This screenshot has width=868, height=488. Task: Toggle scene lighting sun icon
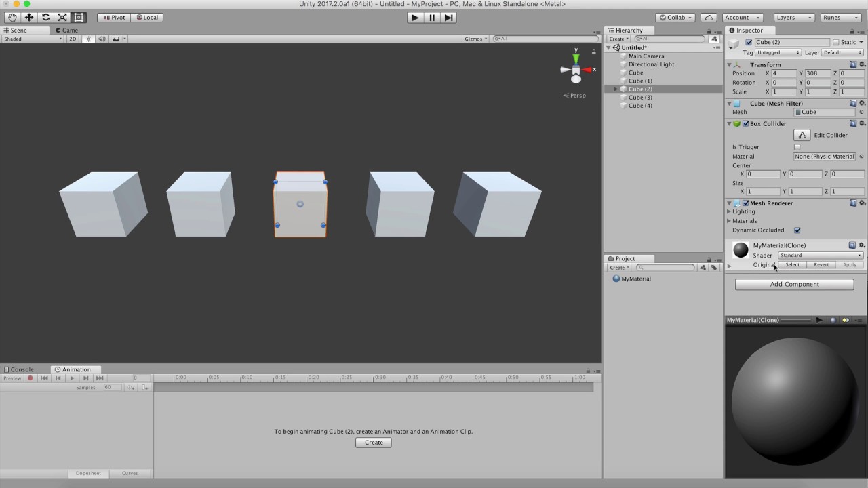point(88,39)
